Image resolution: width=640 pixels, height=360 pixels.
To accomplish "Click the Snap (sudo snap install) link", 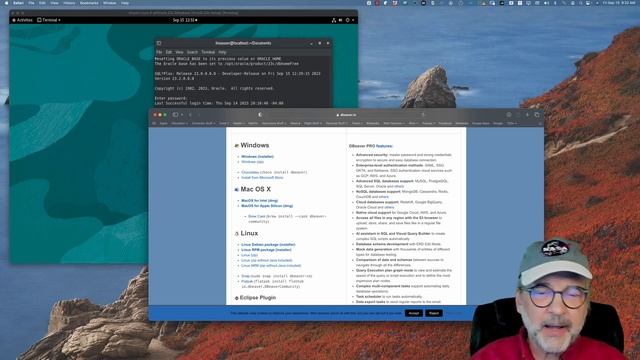I will click(x=245, y=276).
